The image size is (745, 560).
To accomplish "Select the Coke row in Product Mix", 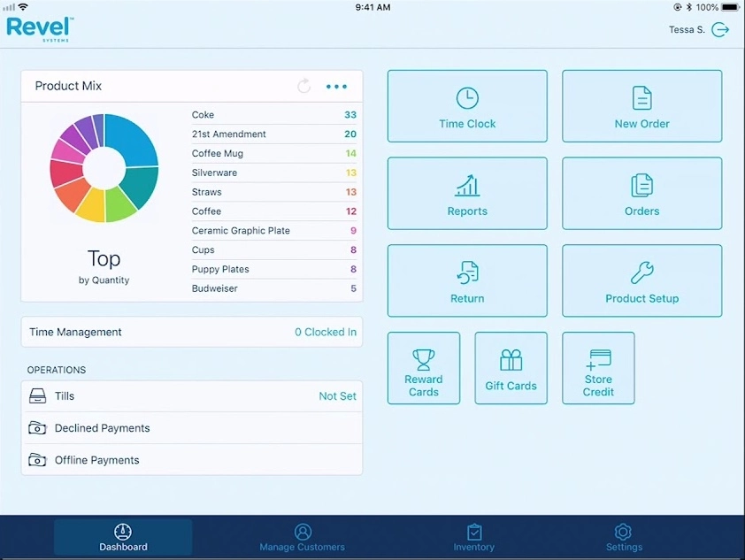I will 274,115.
